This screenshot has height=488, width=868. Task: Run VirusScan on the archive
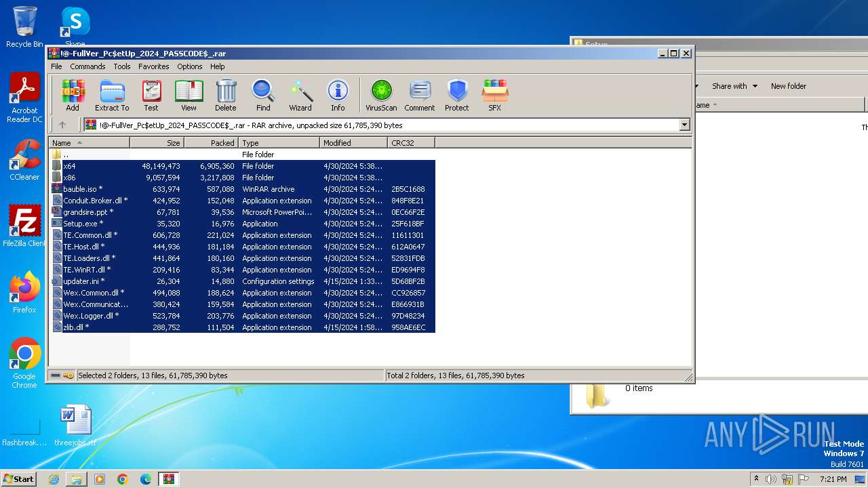click(381, 96)
